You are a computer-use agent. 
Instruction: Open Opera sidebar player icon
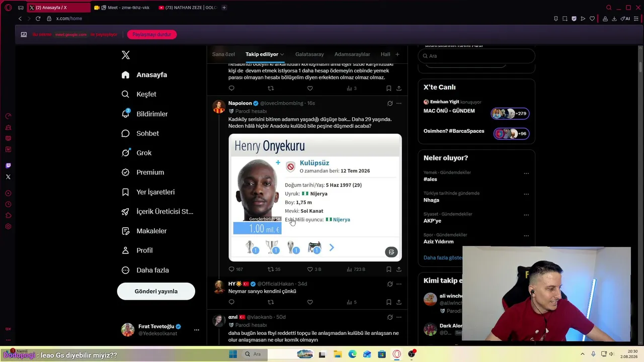[8, 193]
